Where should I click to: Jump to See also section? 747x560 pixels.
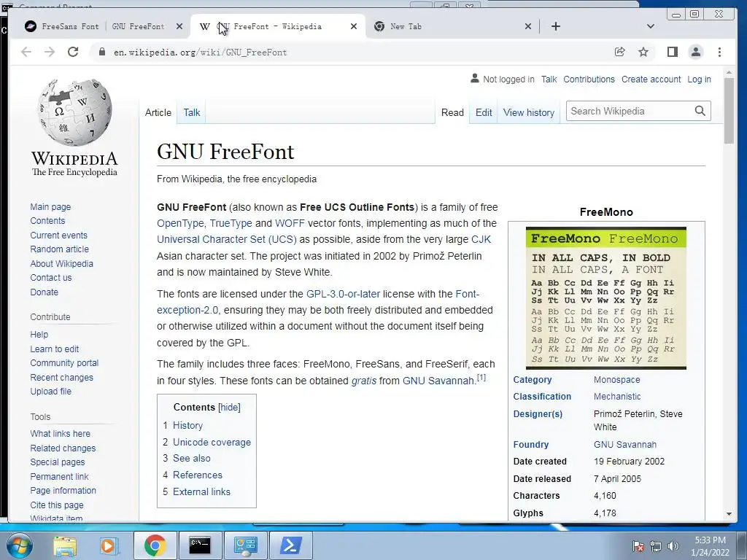[192, 459]
